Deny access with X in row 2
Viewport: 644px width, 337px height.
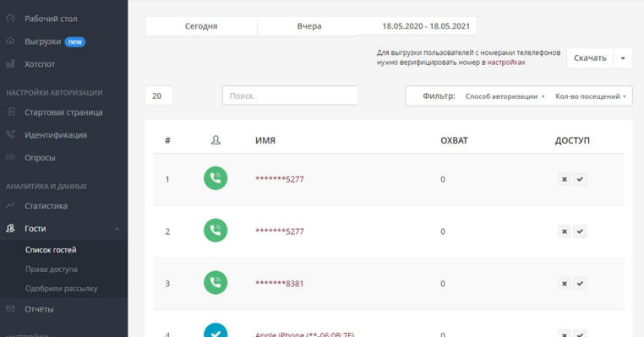[x=565, y=231]
